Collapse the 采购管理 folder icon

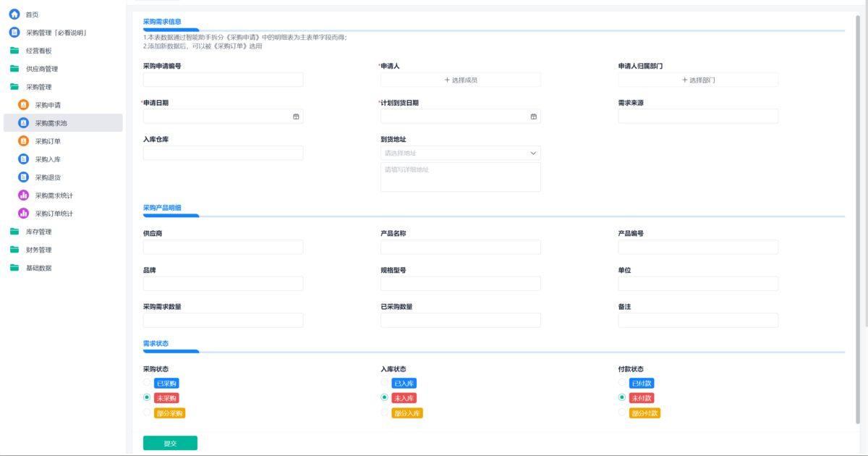(x=14, y=87)
